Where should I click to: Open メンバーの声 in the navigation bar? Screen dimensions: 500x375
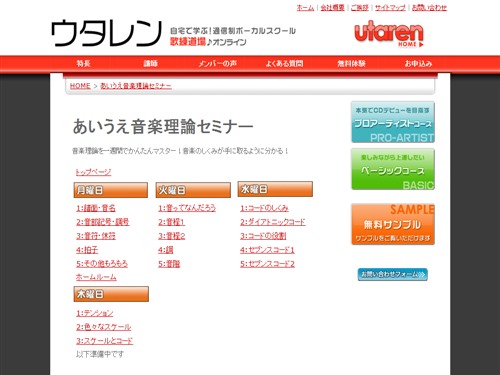coord(217,63)
